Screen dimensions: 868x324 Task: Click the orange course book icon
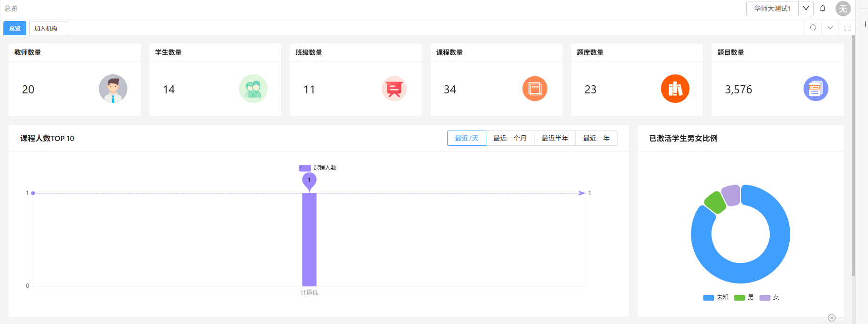(x=534, y=89)
